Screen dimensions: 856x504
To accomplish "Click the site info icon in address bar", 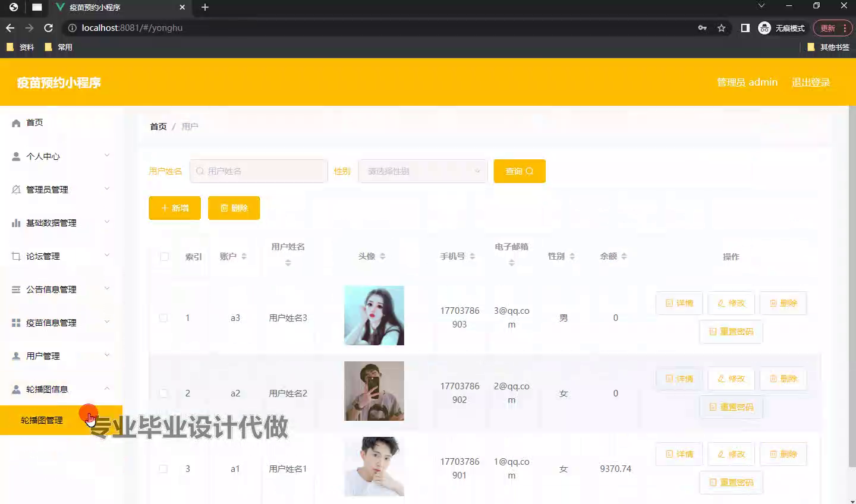I will pos(72,28).
